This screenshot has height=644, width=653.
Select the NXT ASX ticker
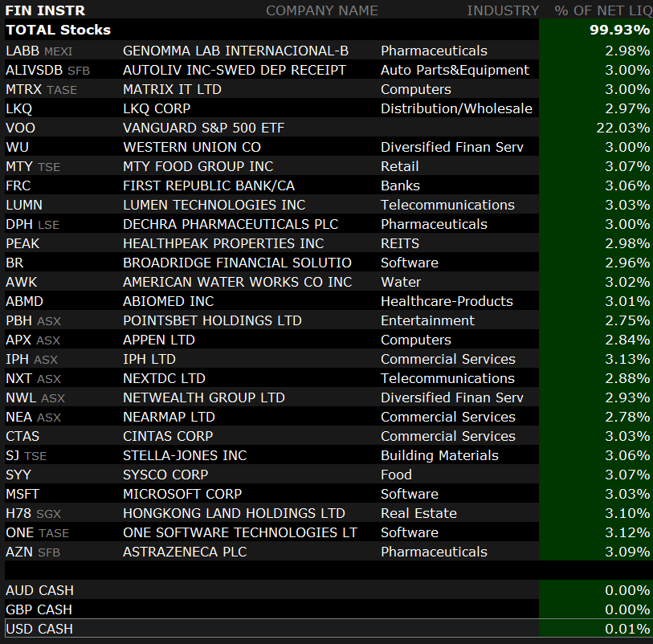click(33, 379)
